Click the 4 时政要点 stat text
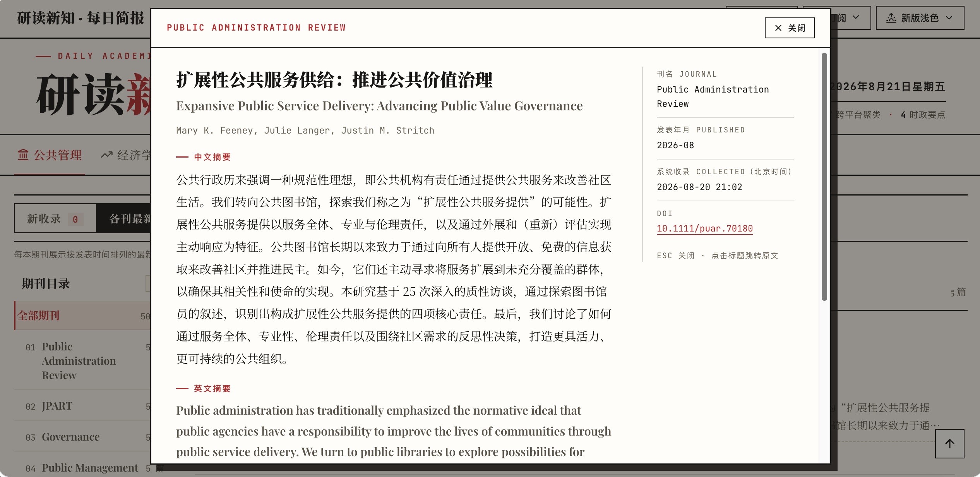The width and height of the screenshot is (980, 477). [923, 115]
